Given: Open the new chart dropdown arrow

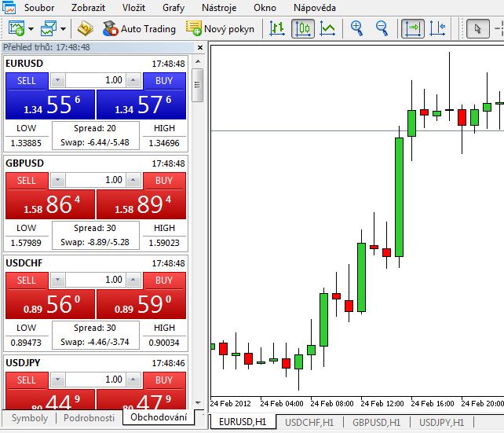Looking at the screenshot, I should (31, 29).
